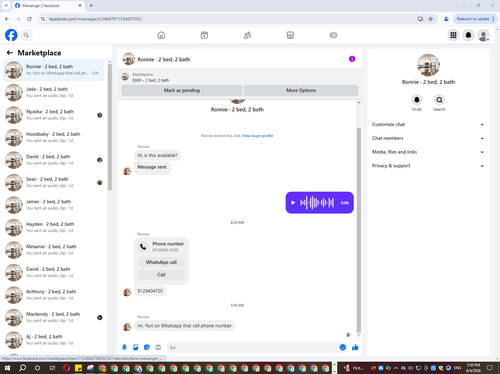This screenshot has width=500, height=374.
Task: Click the Messenger | Facebook browser tab
Action: tap(48, 6)
